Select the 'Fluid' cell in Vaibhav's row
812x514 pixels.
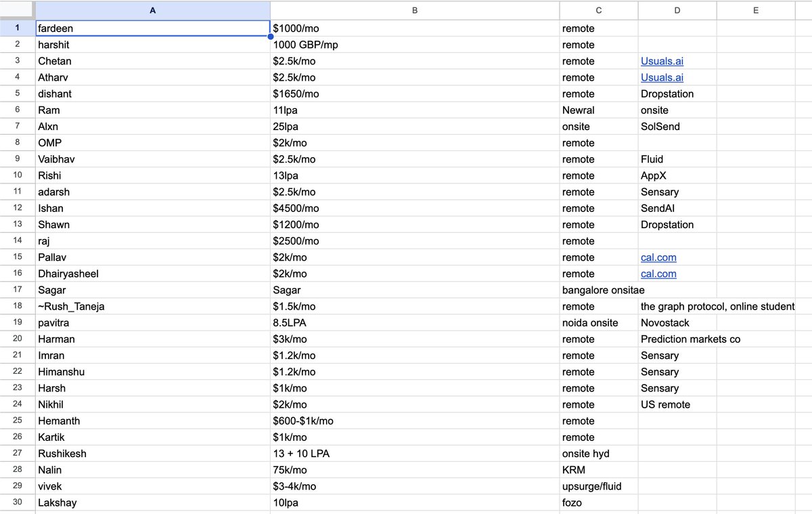coord(677,159)
